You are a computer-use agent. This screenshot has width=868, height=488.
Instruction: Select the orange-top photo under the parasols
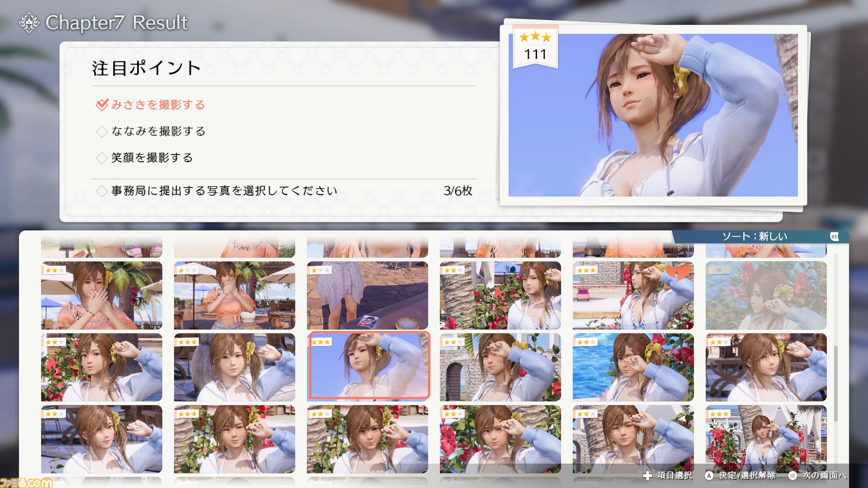click(235, 296)
